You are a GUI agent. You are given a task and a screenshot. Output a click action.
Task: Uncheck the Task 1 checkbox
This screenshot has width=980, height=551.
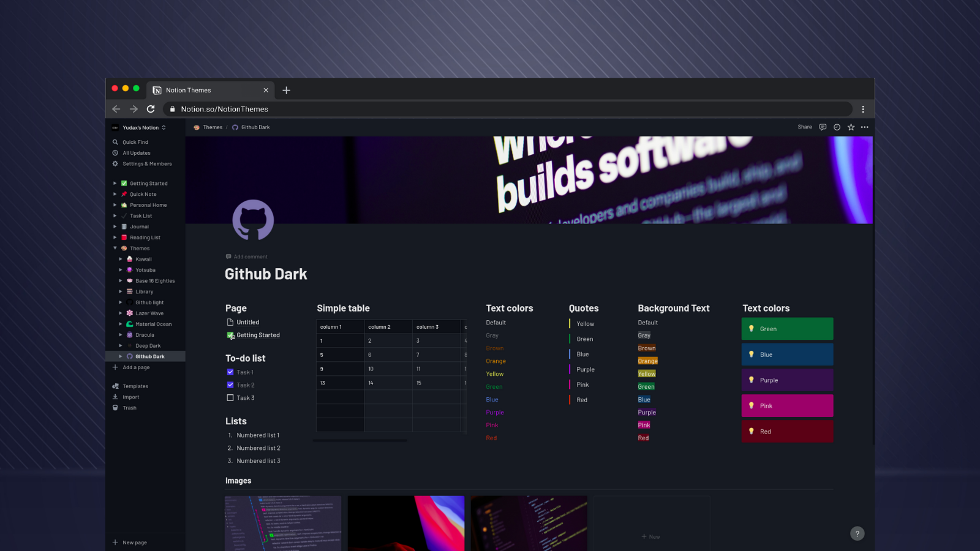(x=230, y=372)
